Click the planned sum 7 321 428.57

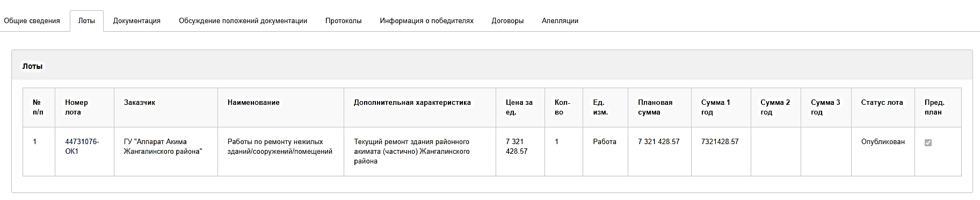click(659, 142)
